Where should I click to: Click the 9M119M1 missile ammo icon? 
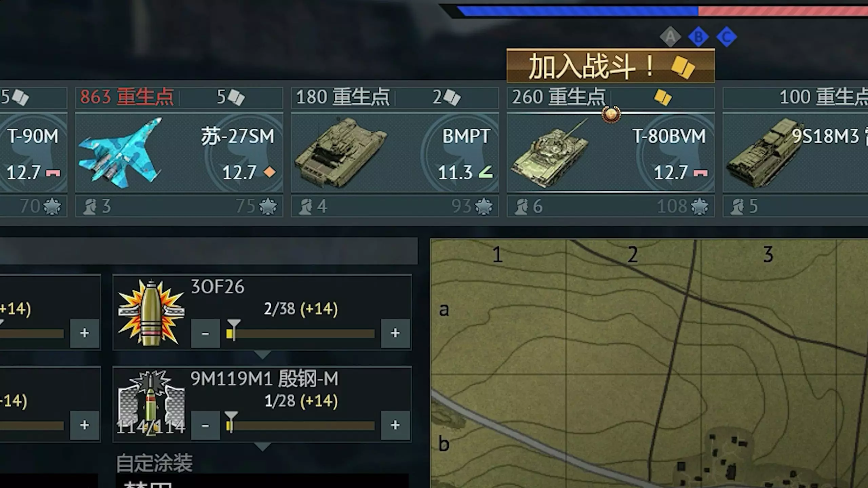(151, 403)
